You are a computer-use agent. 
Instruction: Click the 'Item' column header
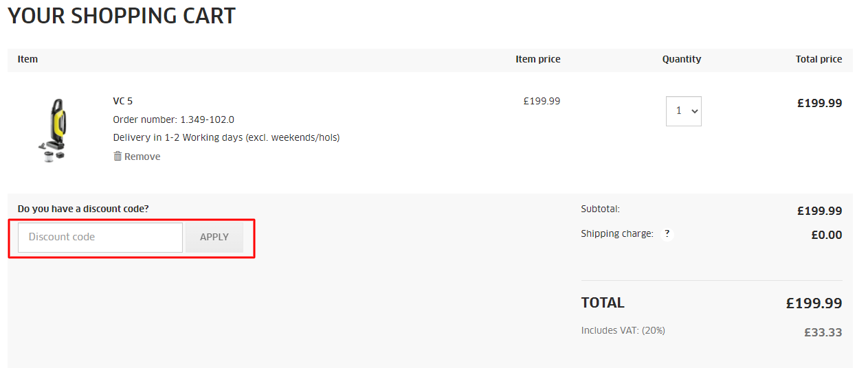[x=27, y=60]
